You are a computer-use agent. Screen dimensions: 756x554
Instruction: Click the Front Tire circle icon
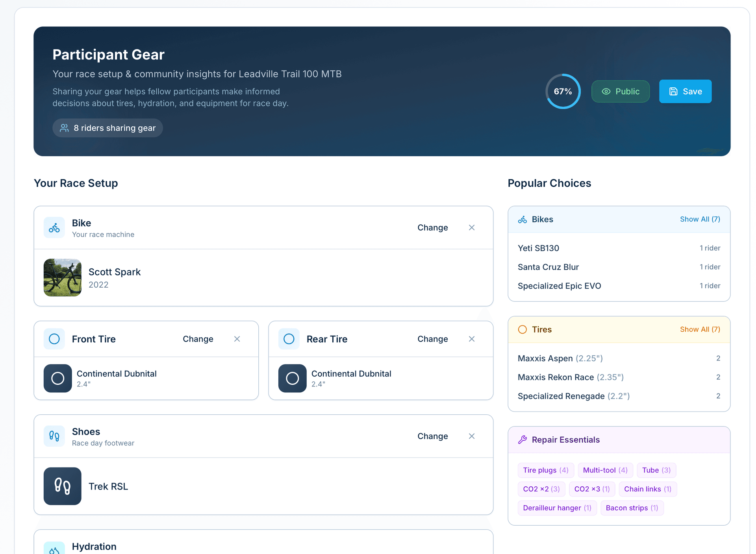54,339
